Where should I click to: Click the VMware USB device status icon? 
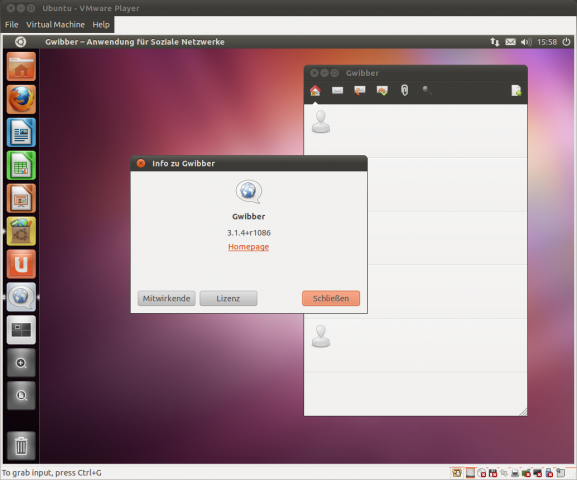(549, 473)
